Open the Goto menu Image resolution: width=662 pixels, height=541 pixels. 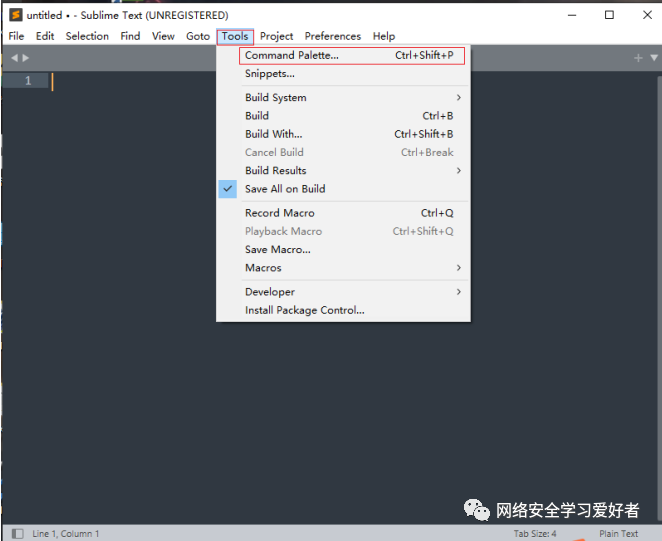click(198, 36)
